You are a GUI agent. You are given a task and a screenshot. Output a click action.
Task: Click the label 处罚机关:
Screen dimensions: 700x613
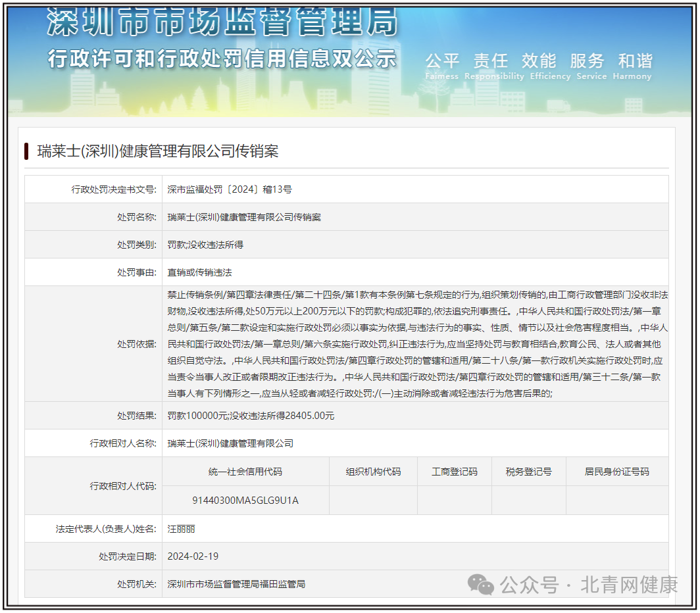tap(137, 584)
